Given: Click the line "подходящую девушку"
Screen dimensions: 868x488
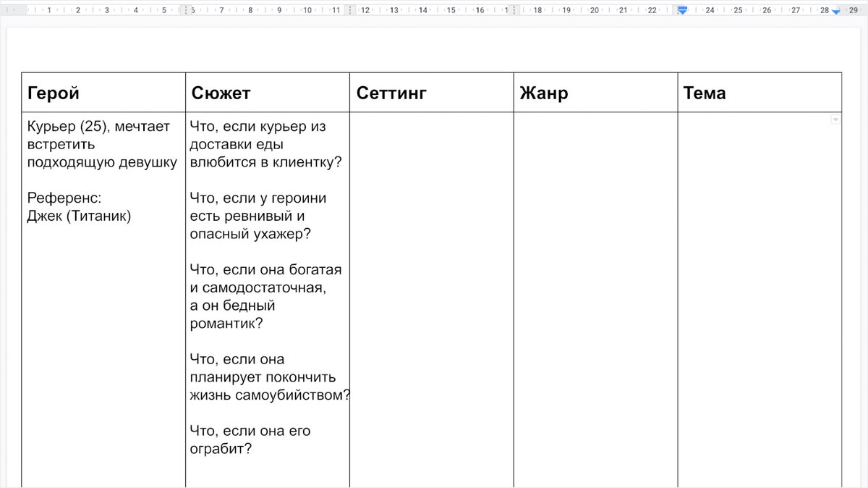Looking at the screenshot, I should pyautogui.click(x=102, y=162).
